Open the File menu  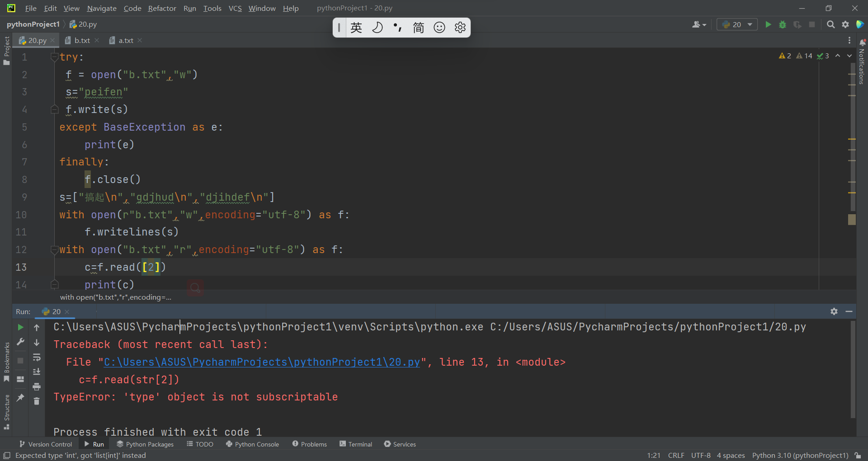tap(31, 8)
